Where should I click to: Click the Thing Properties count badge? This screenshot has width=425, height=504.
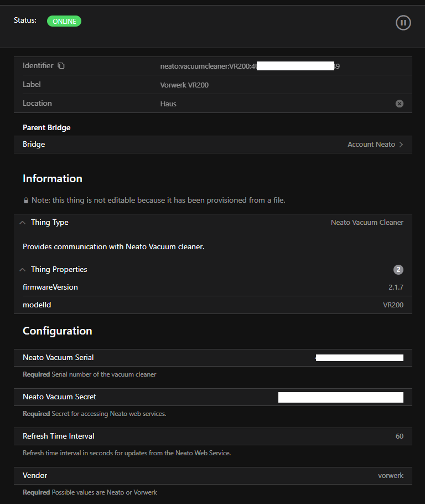[x=398, y=270]
